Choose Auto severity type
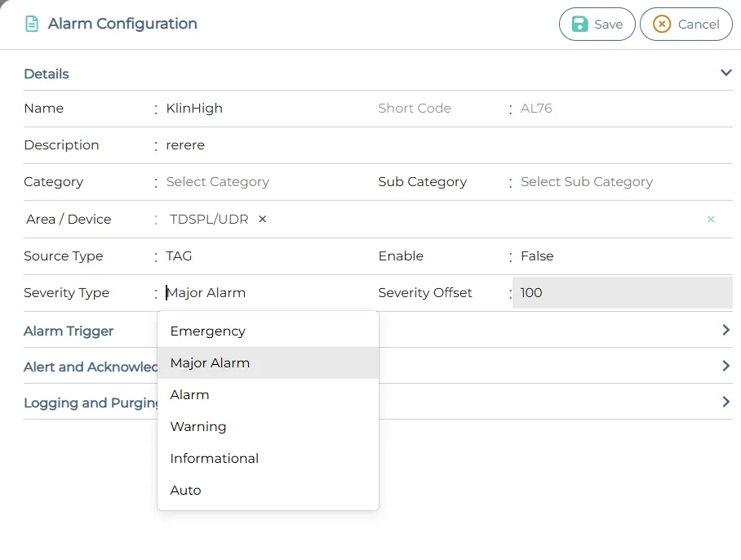Image resolution: width=741 pixels, height=560 pixels. (185, 491)
